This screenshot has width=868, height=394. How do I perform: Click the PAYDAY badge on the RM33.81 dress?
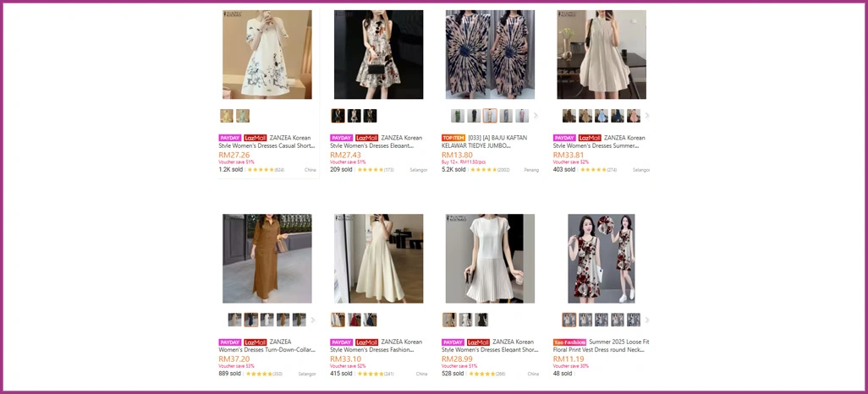(x=564, y=138)
